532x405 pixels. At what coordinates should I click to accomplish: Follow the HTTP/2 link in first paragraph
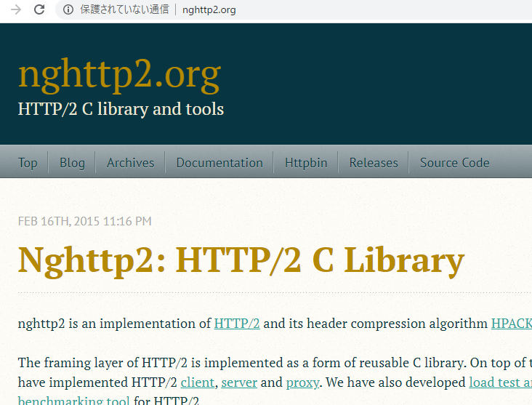coord(237,324)
